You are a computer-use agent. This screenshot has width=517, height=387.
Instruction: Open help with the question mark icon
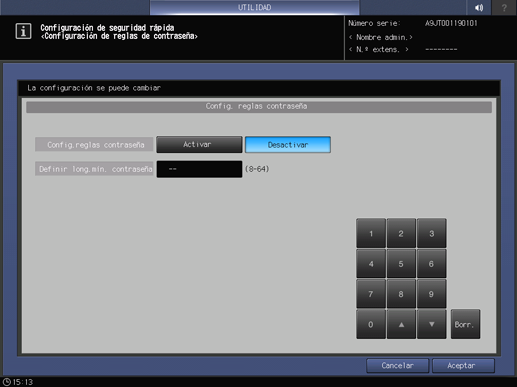[x=504, y=7]
